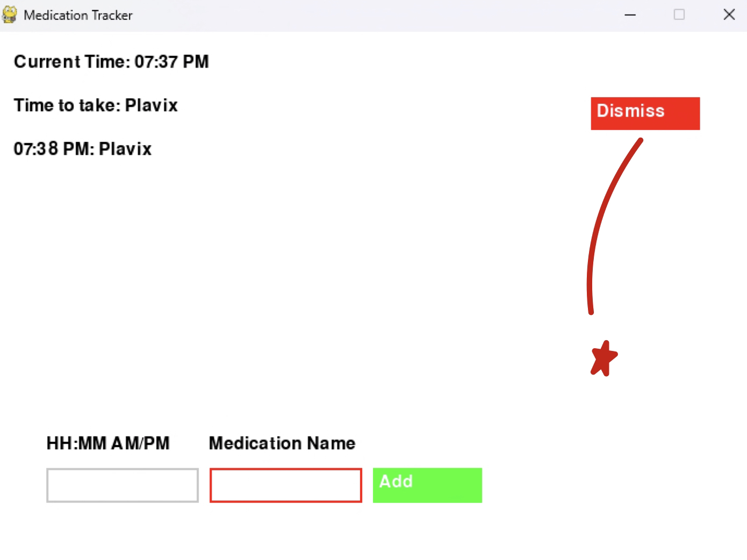Click the 'Current Time:' label text
The height and width of the screenshot is (560, 747).
tap(71, 62)
